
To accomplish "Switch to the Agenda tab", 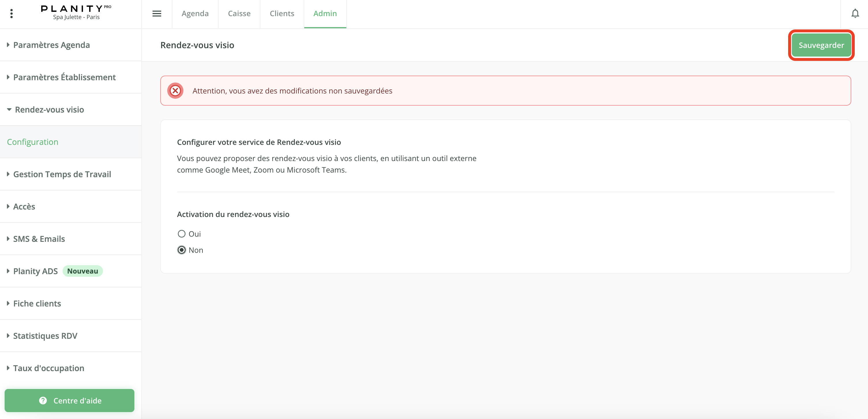I will click(x=195, y=14).
